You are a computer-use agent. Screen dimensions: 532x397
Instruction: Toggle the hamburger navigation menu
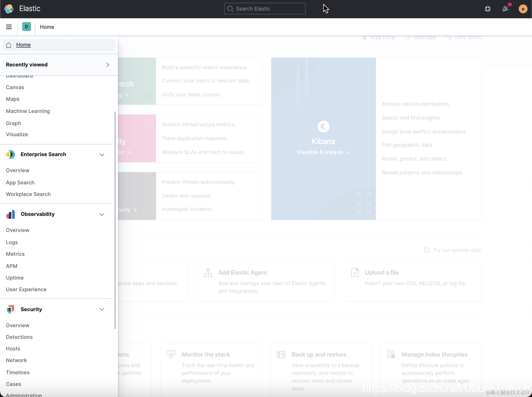(9, 27)
